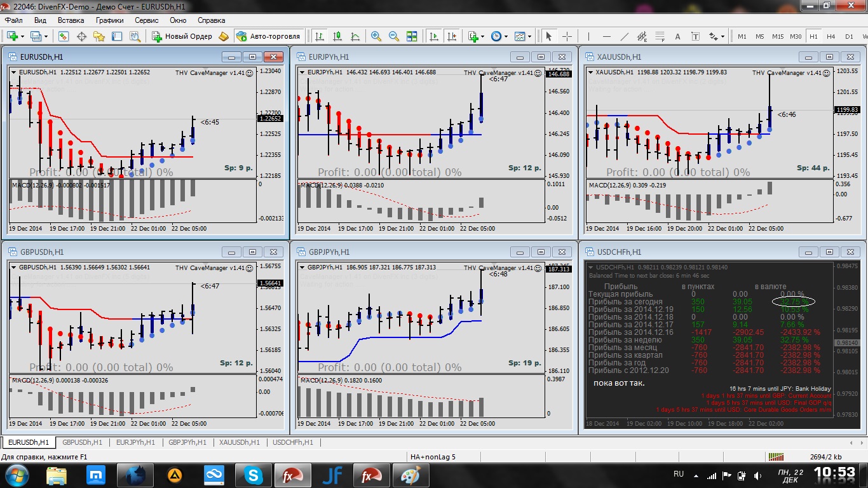The height and width of the screenshot is (488, 868).
Task: Open Windows Start button
Action: tap(15, 475)
